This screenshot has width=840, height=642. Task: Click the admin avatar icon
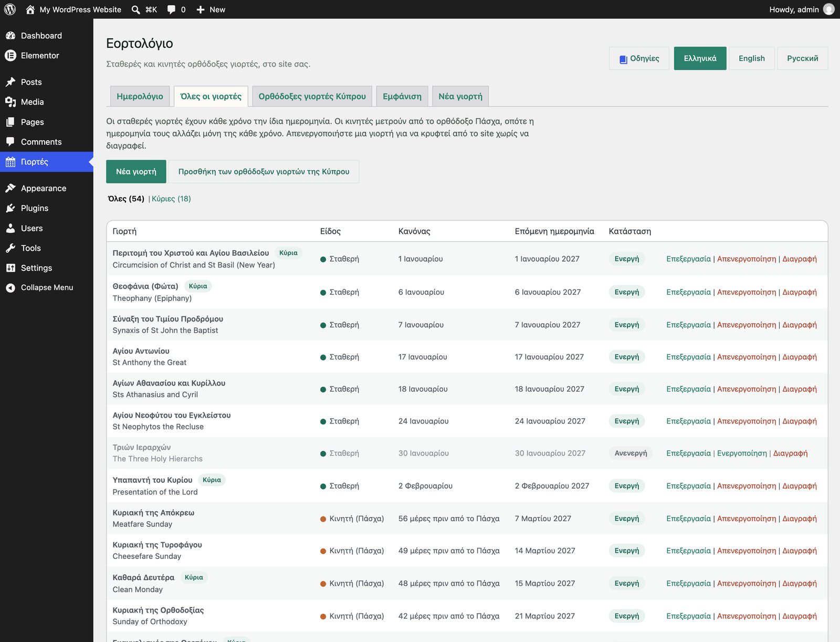[x=828, y=9]
